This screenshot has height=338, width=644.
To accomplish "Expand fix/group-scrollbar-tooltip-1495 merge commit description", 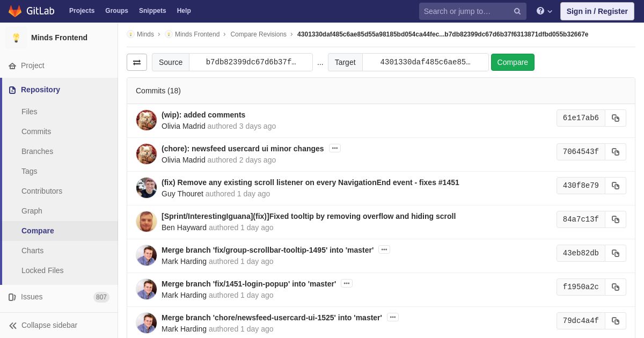I will click(x=384, y=249).
